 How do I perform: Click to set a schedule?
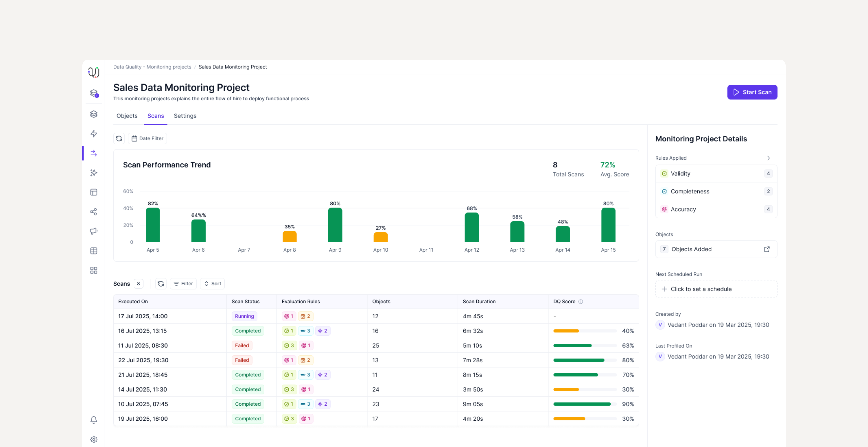click(x=716, y=289)
